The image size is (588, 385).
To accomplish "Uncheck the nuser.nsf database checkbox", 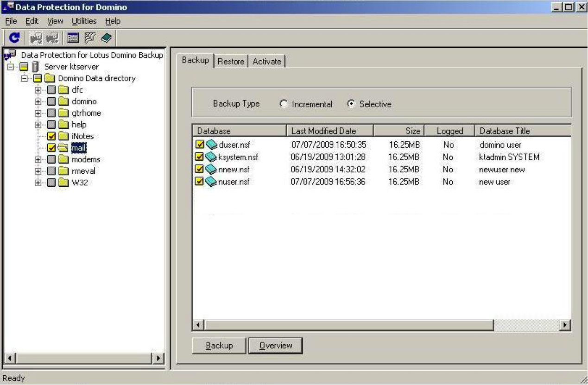I will click(x=200, y=182).
